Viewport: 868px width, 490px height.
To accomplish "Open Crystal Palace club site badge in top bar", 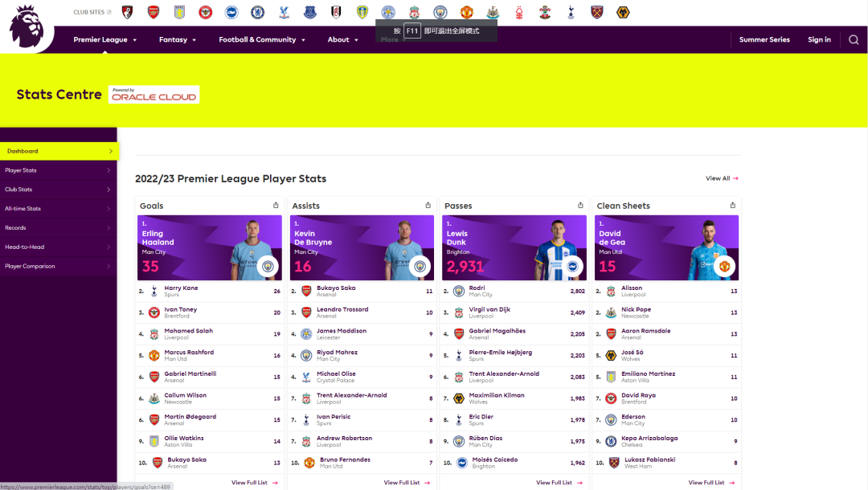I will (x=284, y=12).
